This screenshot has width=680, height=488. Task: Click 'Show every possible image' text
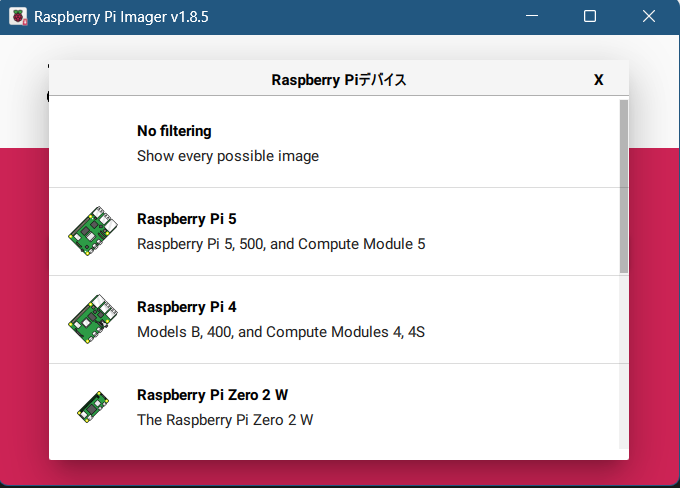tap(228, 156)
